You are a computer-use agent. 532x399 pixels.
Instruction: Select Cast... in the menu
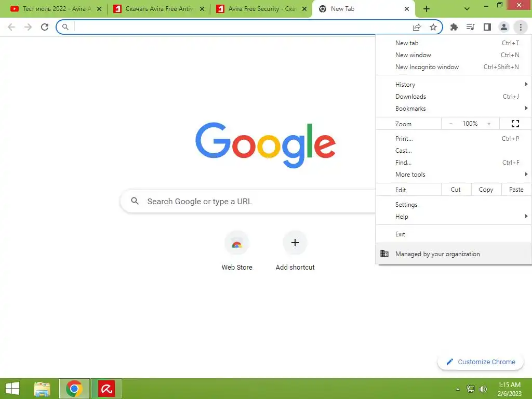454,150
